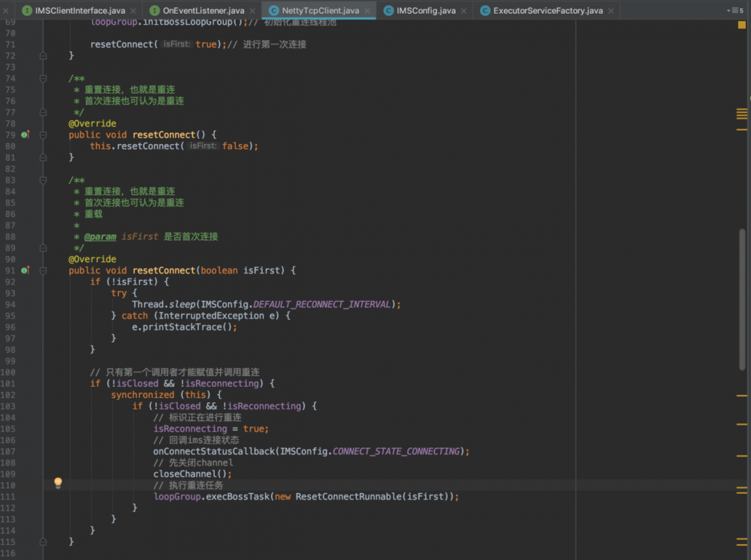Collapse the comment block starting at line 83
This screenshot has height=560, width=751.
[x=43, y=179]
